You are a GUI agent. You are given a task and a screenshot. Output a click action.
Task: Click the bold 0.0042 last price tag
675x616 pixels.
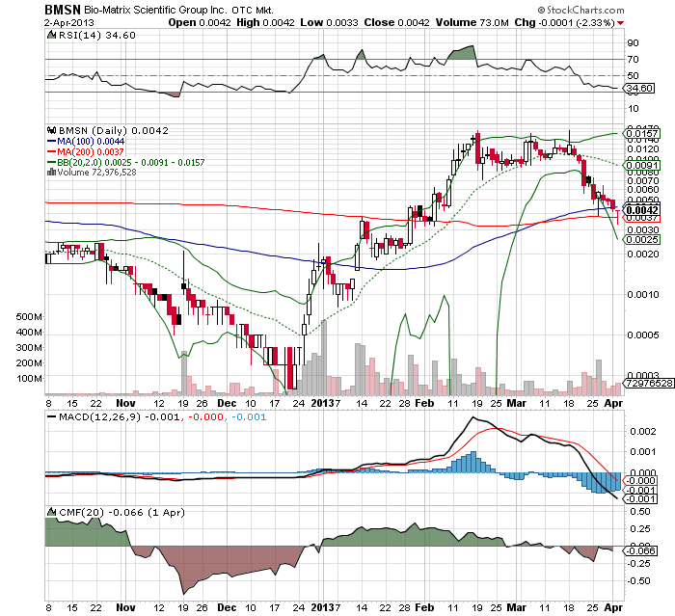click(x=642, y=210)
